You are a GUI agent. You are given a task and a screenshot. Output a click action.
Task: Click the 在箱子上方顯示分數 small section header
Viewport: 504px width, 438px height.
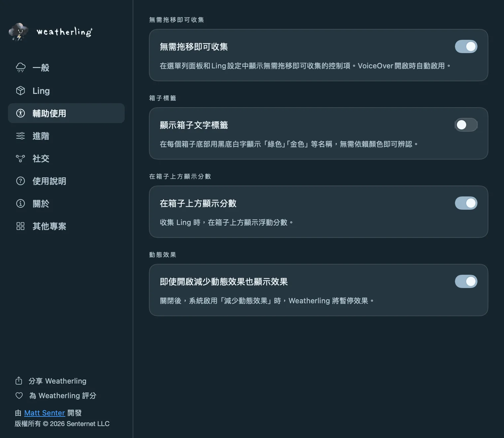click(180, 176)
